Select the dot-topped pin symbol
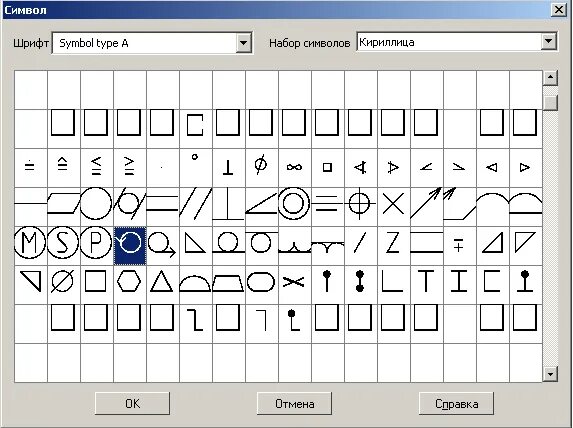The image size is (573, 428). [x=327, y=281]
